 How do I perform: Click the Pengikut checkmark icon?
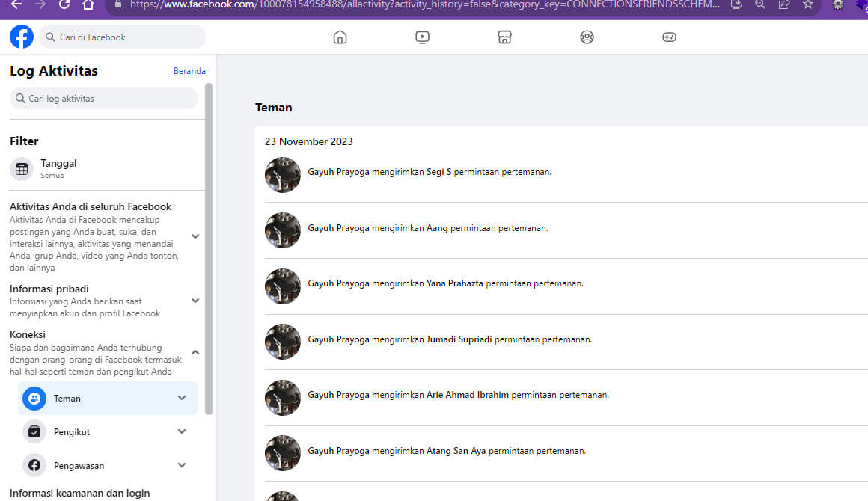[34, 432]
